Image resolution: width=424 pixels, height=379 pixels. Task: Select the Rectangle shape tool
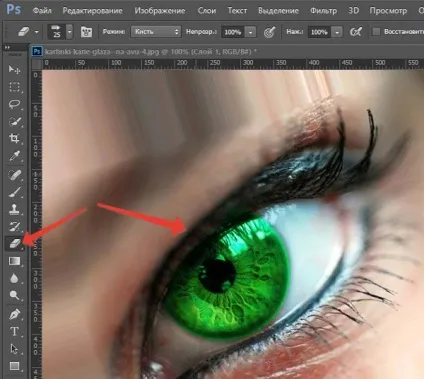(x=14, y=366)
